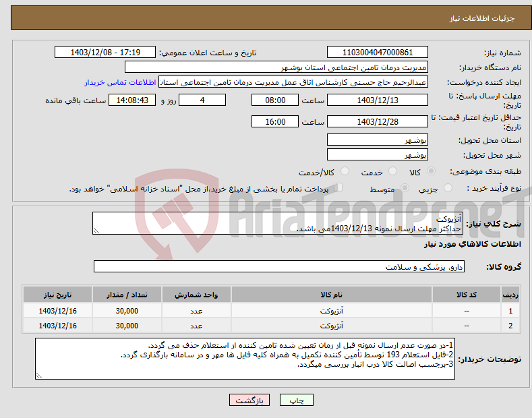532x418 pixels.
Task: Click unit عدد in row 1
Action: tap(196, 311)
